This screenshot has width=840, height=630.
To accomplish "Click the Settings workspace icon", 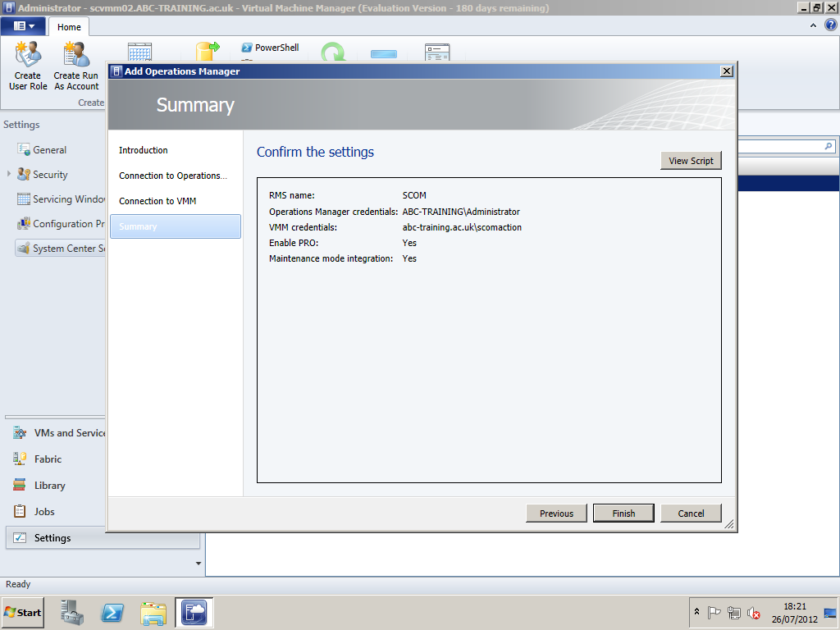I will pos(20,538).
